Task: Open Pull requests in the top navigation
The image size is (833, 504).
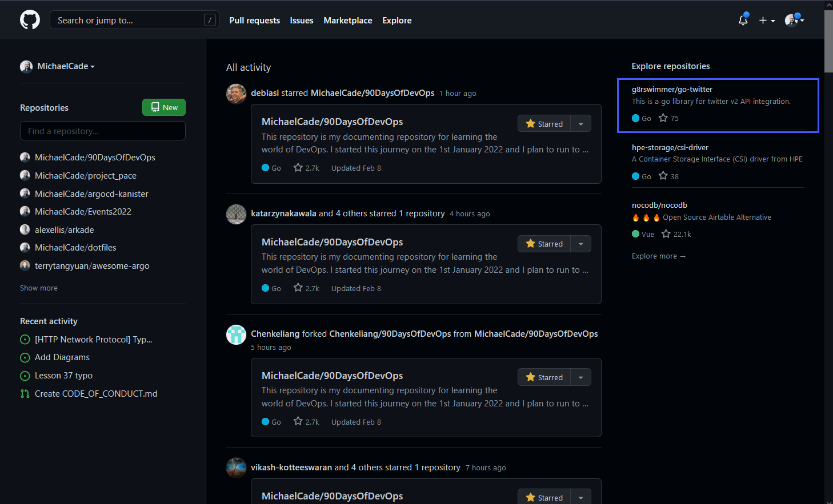Action: coord(254,20)
